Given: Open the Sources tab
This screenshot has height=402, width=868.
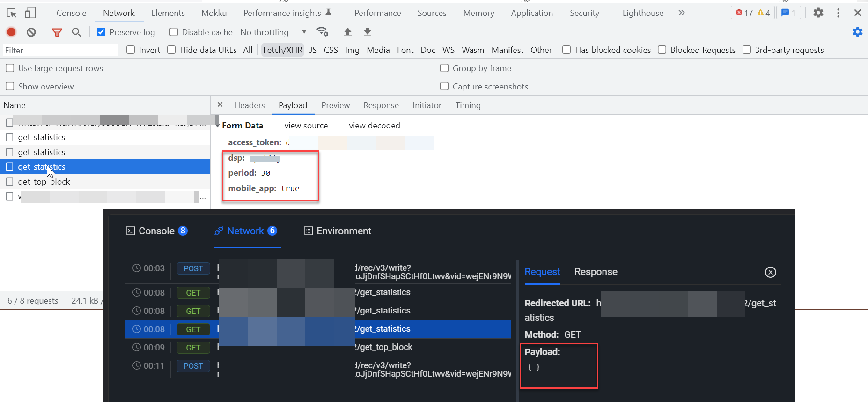Looking at the screenshot, I should [x=432, y=13].
